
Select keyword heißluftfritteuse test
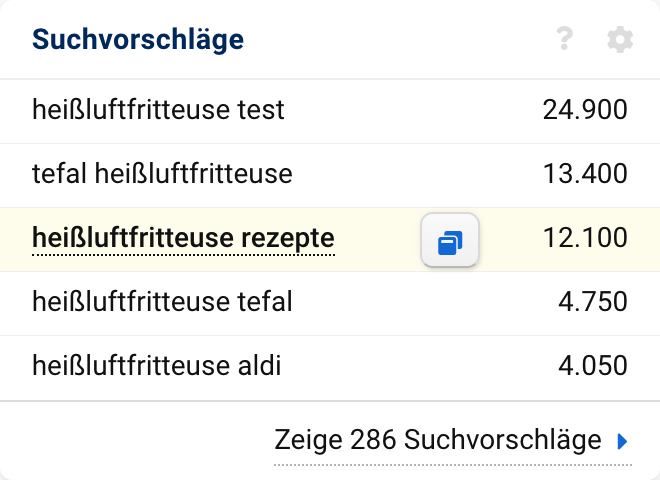(158, 110)
